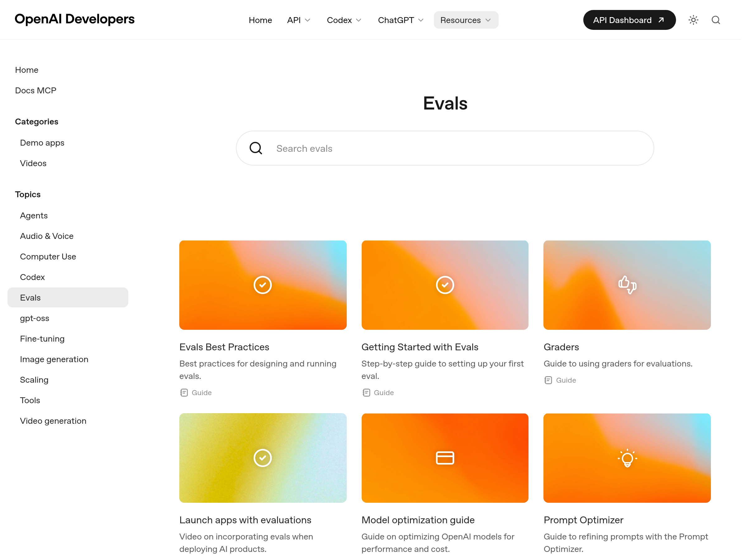Click the checkmark icon on Getting Started card
This screenshot has width=747, height=560.
[x=445, y=285]
